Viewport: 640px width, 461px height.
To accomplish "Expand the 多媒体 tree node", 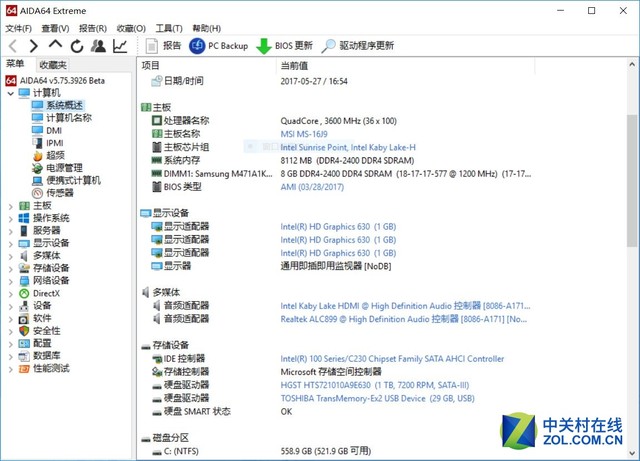I will (11, 256).
